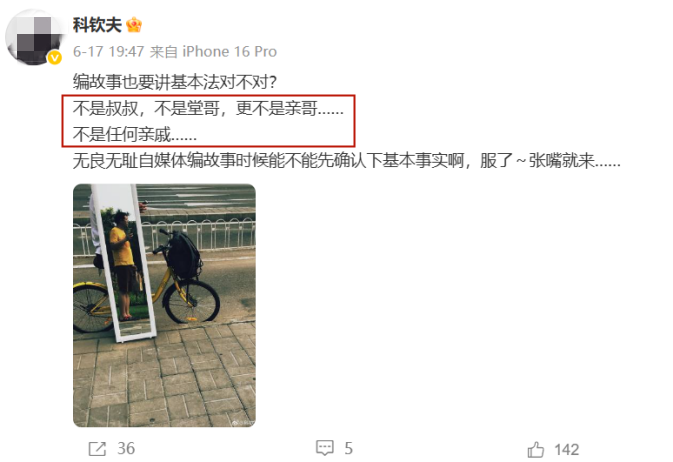The height and width of the screenshot is (462, 673).
Task: Click the text line 编故事也要讲基本法对不对
Action: point(175,82)
